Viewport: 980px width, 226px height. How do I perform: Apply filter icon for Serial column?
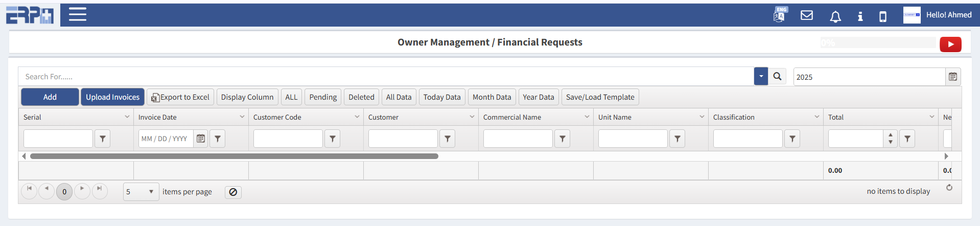pos(103,139)
